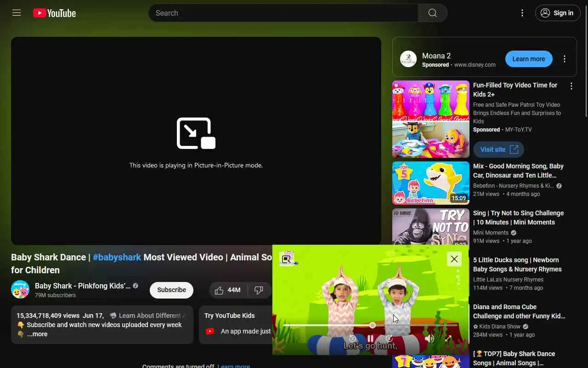Click the Sign in button
This screenshot has width=588, height=368.
[558, 13]
